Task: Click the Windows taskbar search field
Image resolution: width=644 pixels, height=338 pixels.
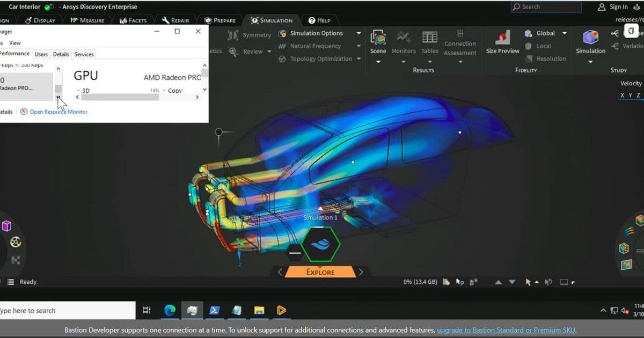Action: 67,311
